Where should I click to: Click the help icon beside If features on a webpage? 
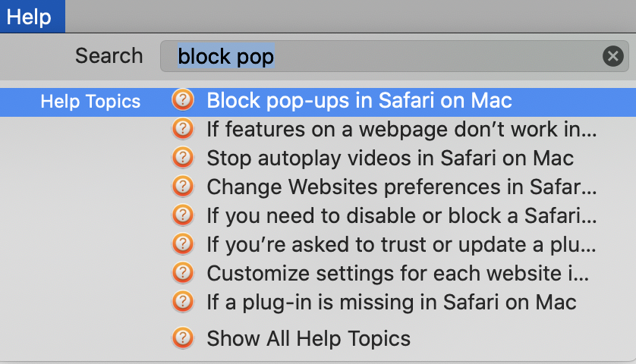tap(183, 129)
